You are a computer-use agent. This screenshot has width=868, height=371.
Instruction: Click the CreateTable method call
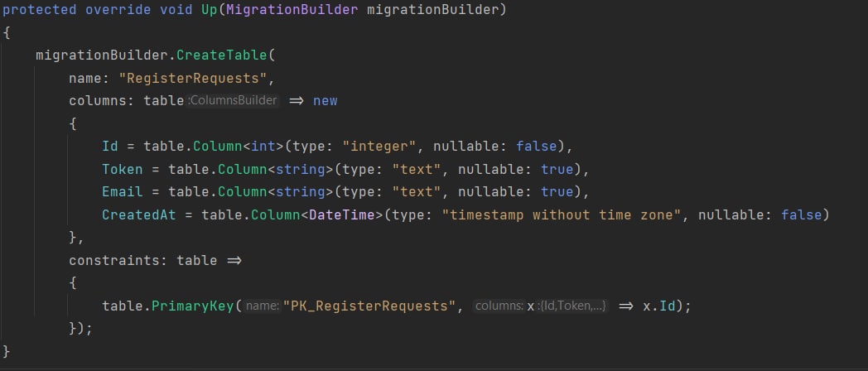222,55
